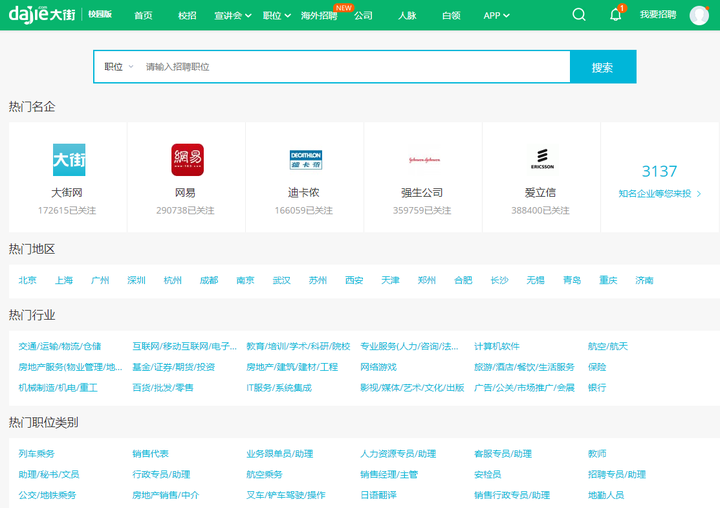Open the user avatar profile picture
The height and width of the screenshot is (508, 720).
(699, 15)
